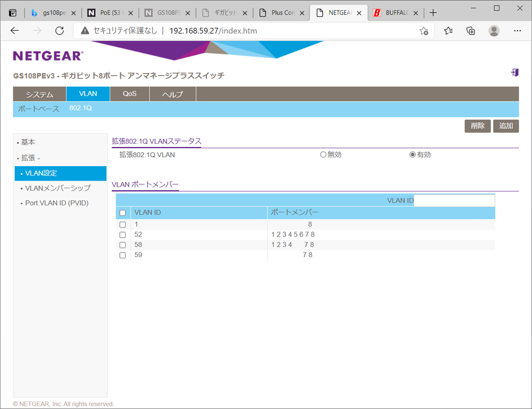Switch to the GS108PE tab
This screenshot has height=409, width=532.
(168, 13)
